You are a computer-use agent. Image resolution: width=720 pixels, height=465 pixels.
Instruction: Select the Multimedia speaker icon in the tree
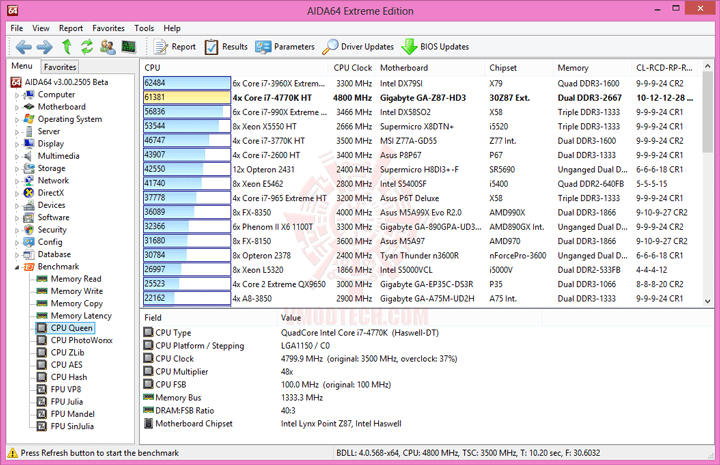29,156
